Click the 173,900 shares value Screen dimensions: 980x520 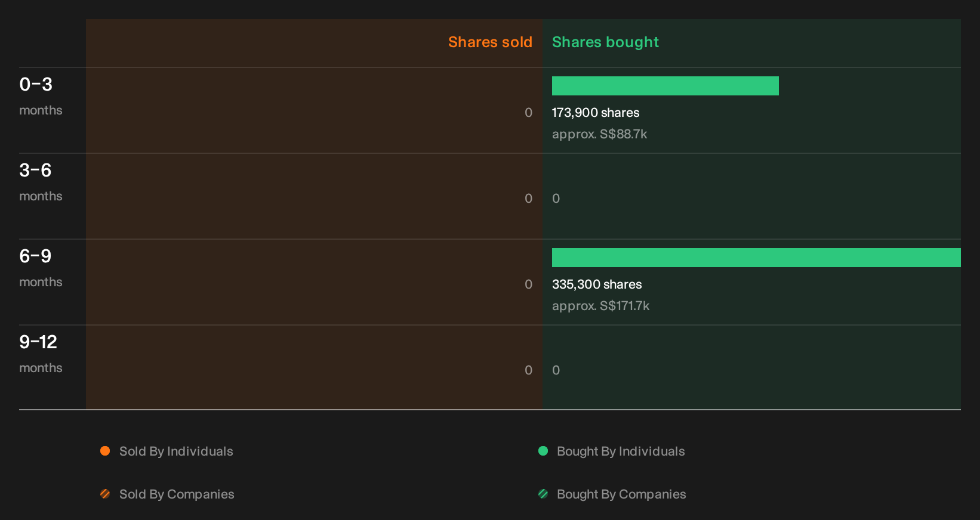[596, 113]
